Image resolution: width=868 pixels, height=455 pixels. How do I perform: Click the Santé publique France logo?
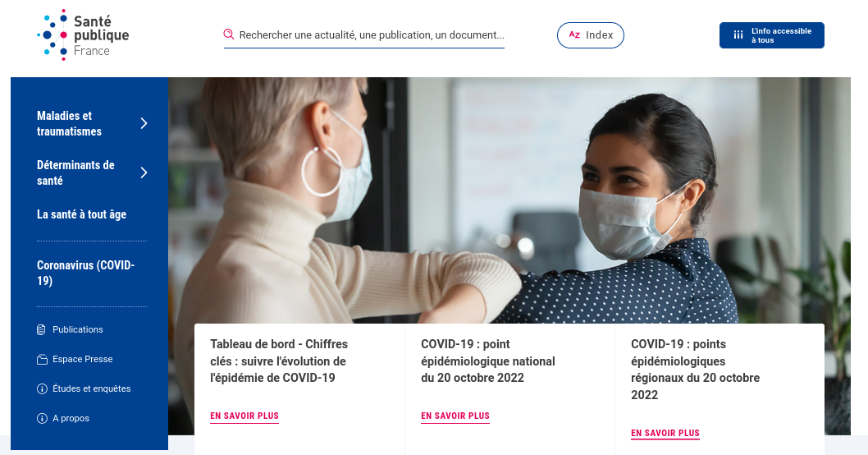[x=83, y=35]
